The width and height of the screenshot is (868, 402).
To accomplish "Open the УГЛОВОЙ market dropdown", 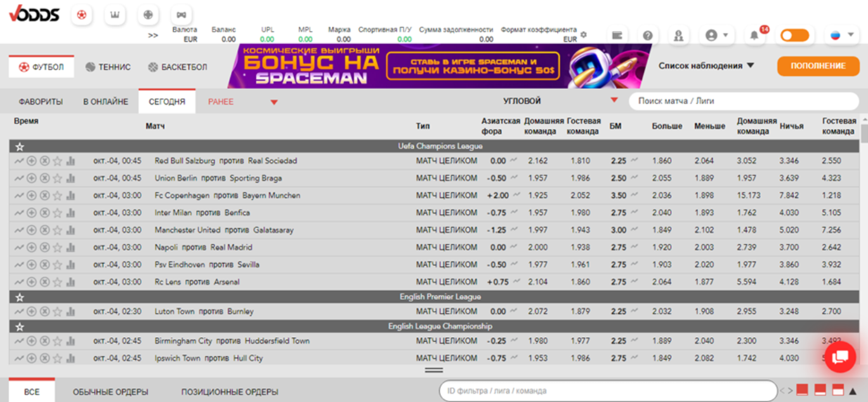I will [x=560, y=101].
